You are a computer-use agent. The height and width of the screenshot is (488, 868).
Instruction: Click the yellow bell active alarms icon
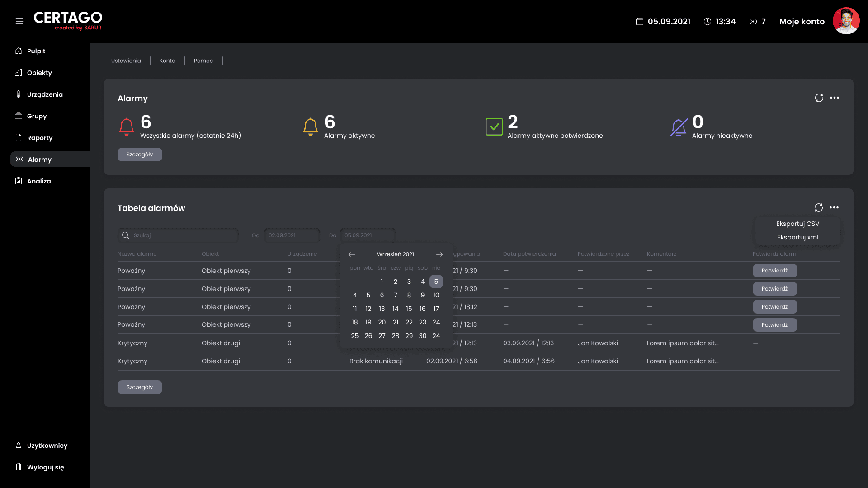[311, 127]
